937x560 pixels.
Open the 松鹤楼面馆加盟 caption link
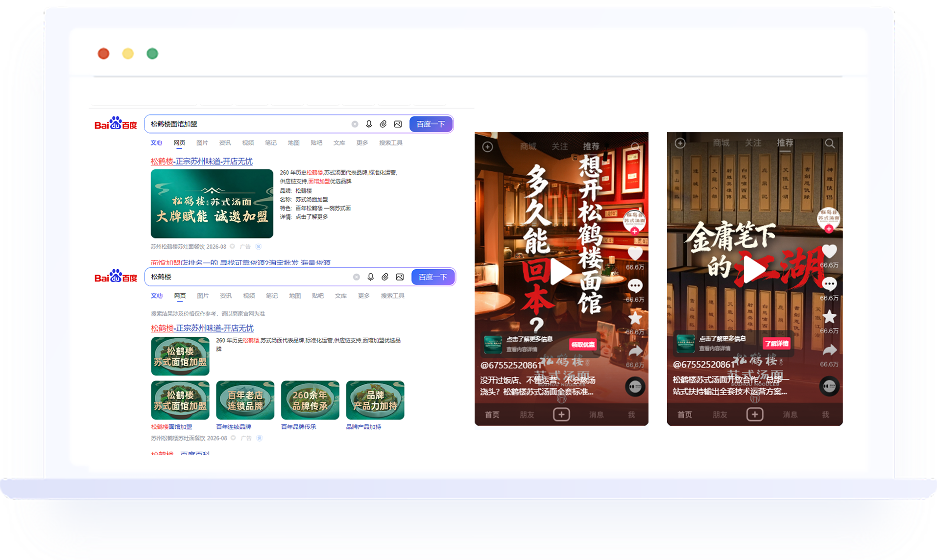(171, 427)
